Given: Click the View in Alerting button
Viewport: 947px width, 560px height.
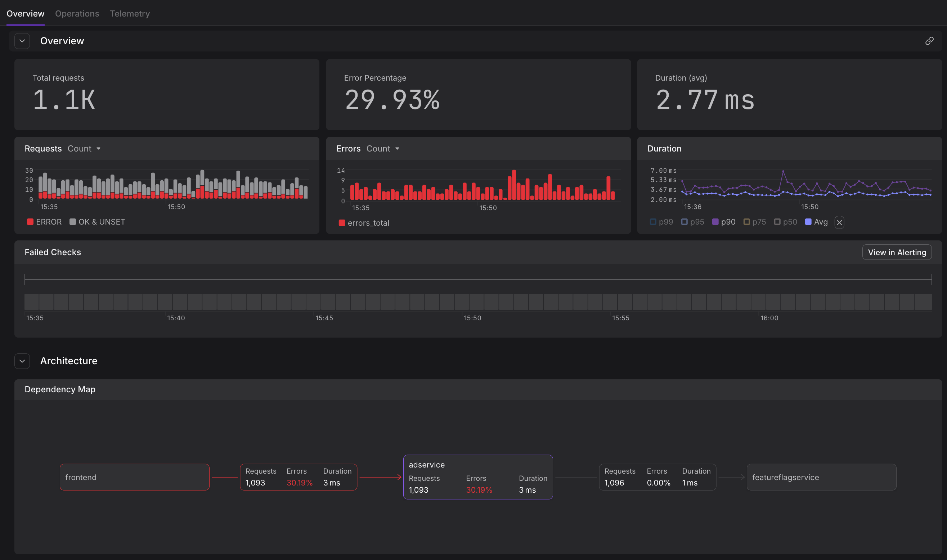Looking at the screenshot, I should pos(897,252).
